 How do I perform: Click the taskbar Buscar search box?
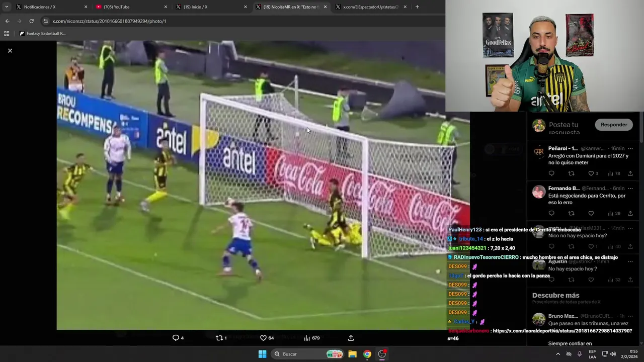[308, 354]
